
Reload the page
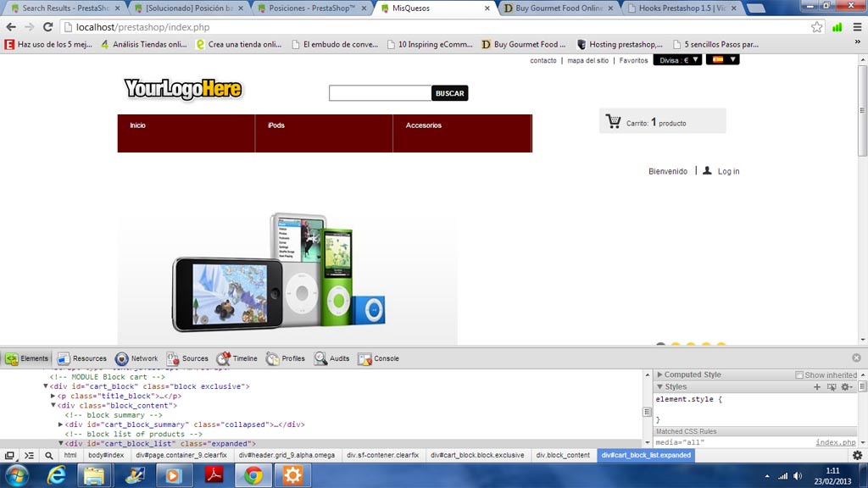(48, 26)
